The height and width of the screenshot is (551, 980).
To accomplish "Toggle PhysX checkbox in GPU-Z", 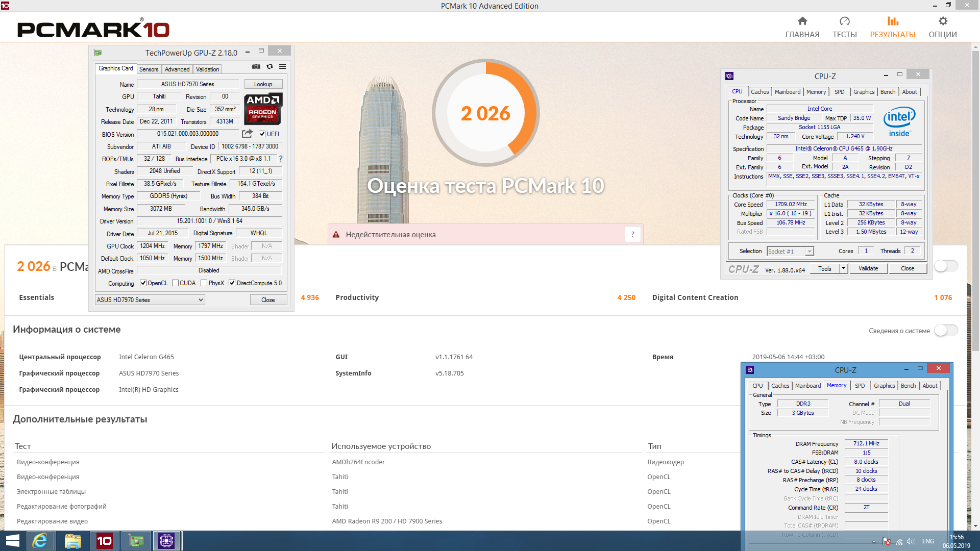I will pyautogui.click(x=204, y=283).
